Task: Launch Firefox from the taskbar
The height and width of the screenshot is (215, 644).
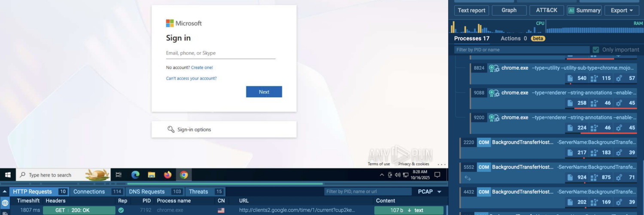Action: point(167,175)
